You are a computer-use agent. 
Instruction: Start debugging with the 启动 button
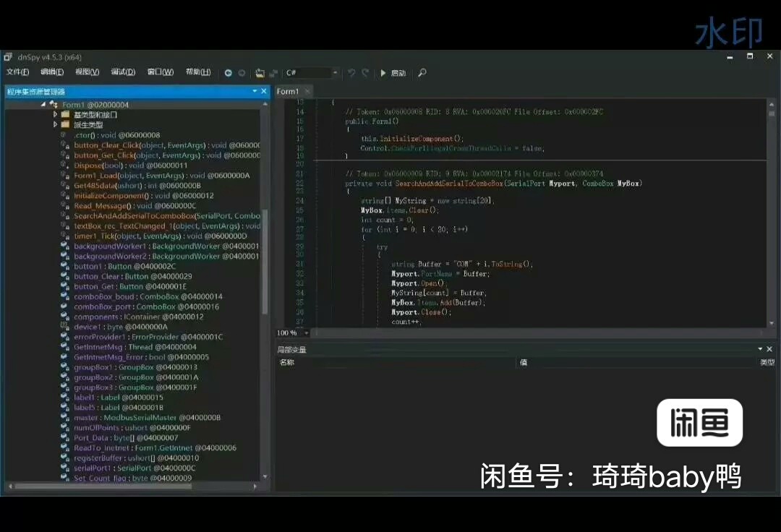[393, 73]
